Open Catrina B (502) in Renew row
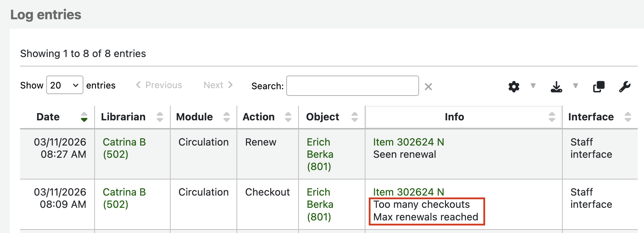 tap(124, 148)
